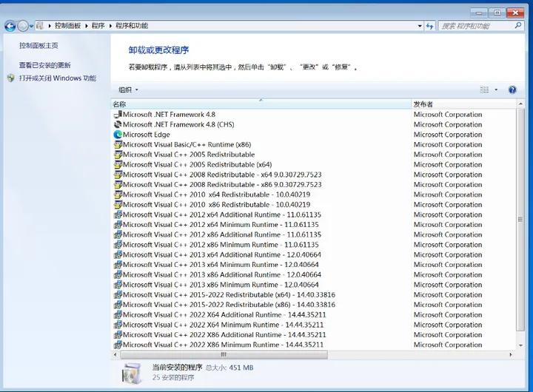Click the Forward navigation arrow button
Image resolution: width=533 pixels, height=392 pixels.
point(23,26)
